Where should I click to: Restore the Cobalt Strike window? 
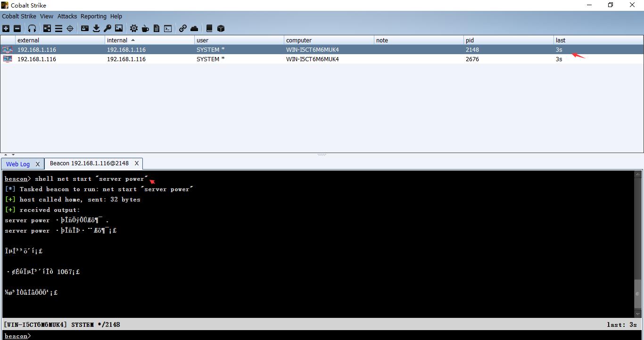611,5
